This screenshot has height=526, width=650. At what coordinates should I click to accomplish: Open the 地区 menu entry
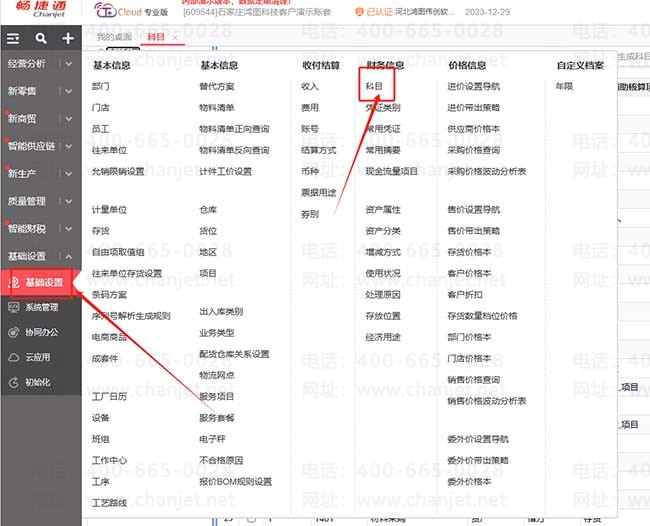pyautogui.click(x=208, y=252)
